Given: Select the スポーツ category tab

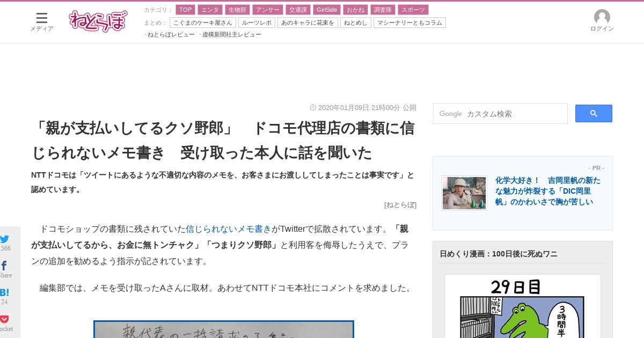Looking at the screenshot, I should coord(413,10).
